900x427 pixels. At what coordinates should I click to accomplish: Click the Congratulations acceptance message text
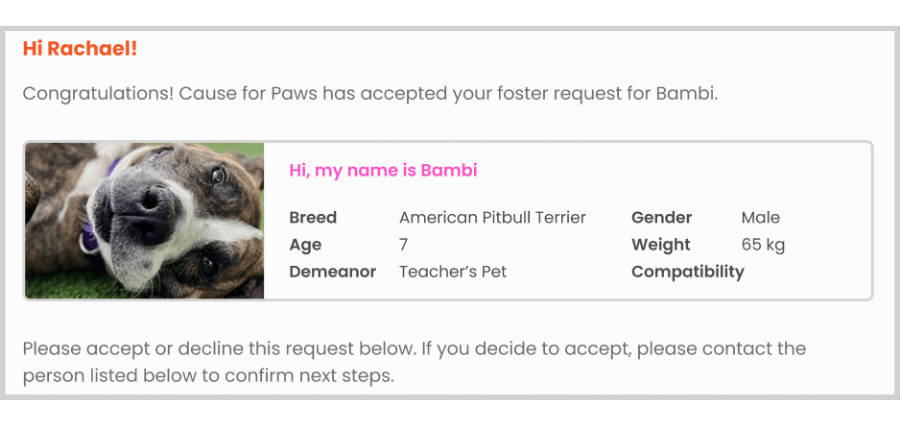click(x=370, y=93)
